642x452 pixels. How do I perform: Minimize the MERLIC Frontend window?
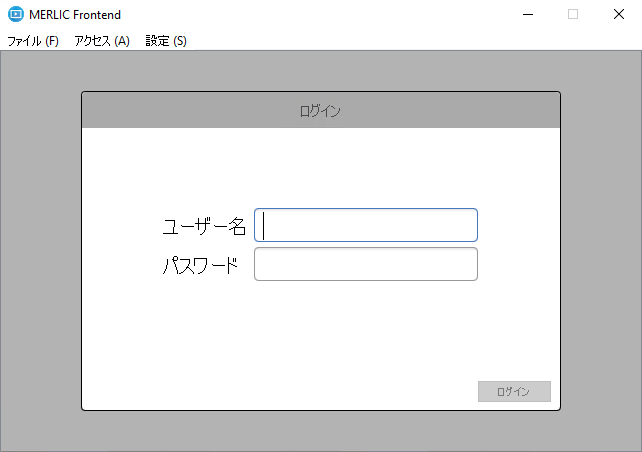[527, 14]
